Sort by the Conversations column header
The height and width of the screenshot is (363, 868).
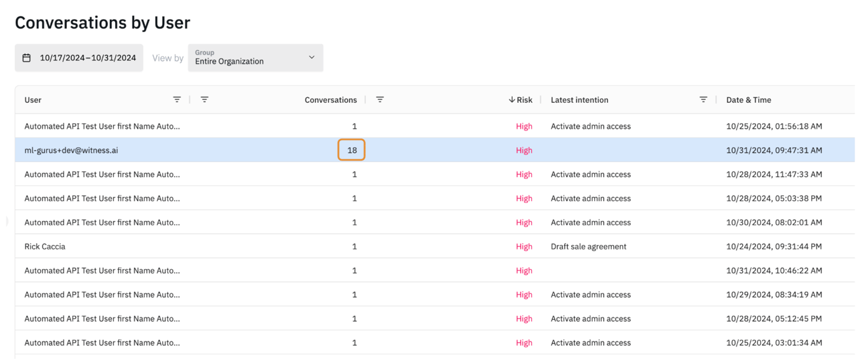[x=330, y=100]
